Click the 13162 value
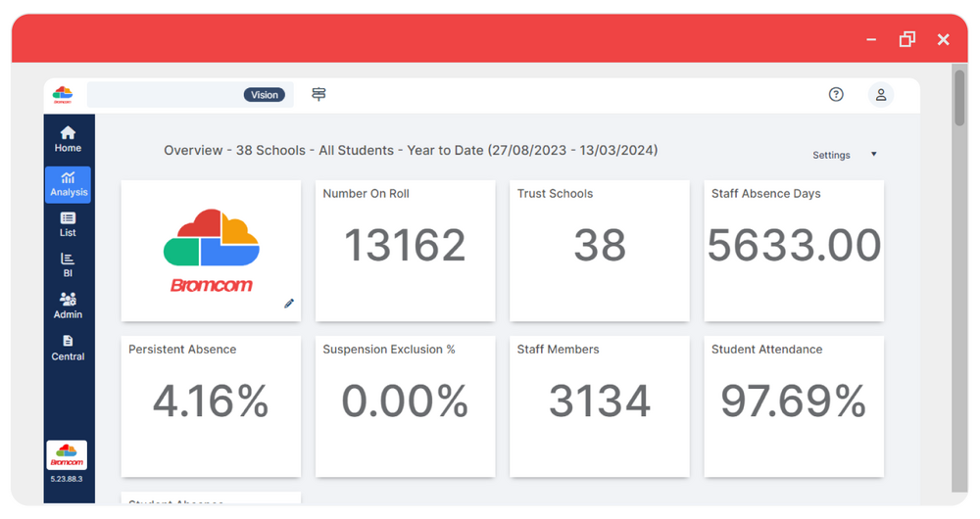This screenshot has height=519, width=980. [405, 245]
